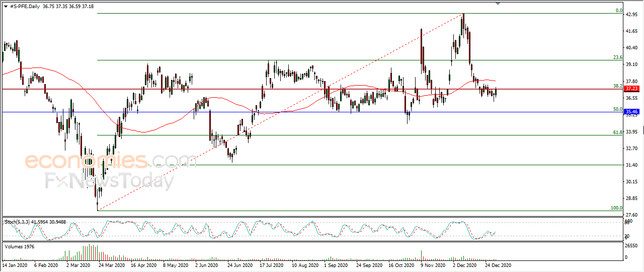Open the chart menu triangle beside #S-PFE,Daily
The height and width of the screenshot is (272, 644).
coord(5,6)
